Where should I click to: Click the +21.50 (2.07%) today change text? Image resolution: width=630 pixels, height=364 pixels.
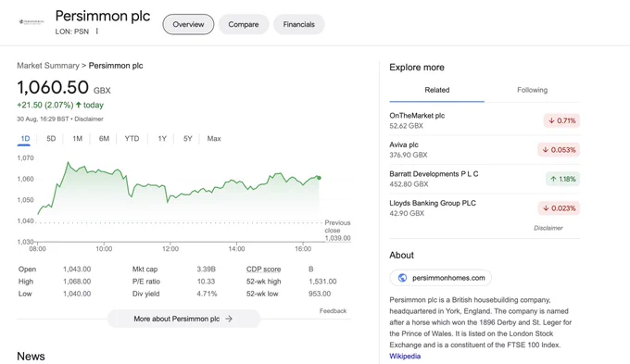[x=60, y=105]
